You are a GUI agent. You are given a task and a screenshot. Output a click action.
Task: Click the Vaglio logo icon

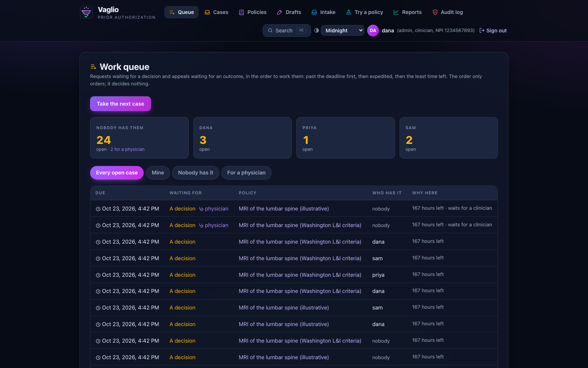tap(86, 12)
